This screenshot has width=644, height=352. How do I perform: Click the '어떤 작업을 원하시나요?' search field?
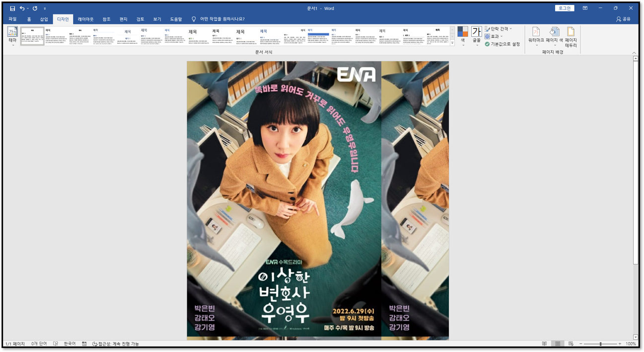pyautogui.click(x=222, y=19)
